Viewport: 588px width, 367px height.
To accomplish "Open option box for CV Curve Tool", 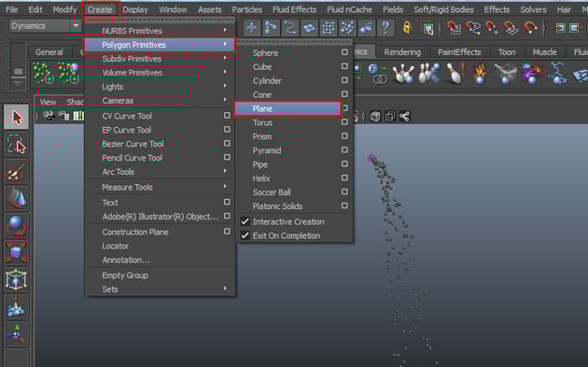I will pyautogui.click(x=227, y=115).
